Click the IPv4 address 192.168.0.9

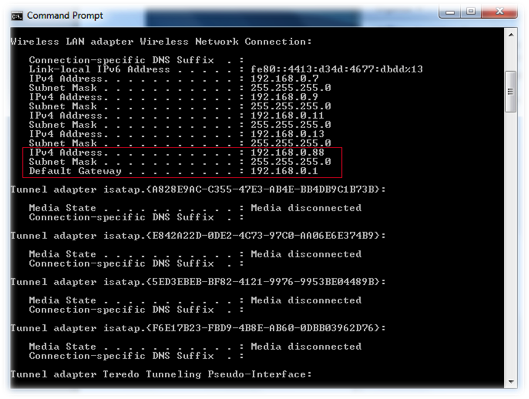[x=284, y=97]
